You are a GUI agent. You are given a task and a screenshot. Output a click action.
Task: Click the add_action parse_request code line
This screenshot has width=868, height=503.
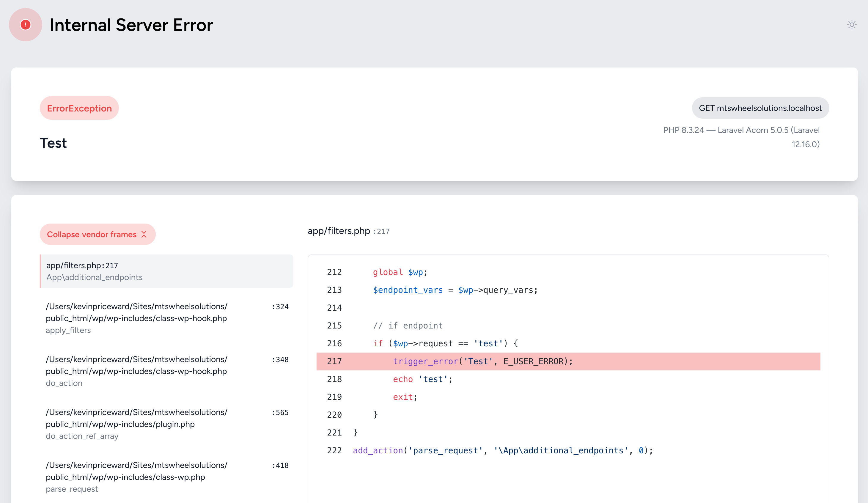[x=503, y=451]
